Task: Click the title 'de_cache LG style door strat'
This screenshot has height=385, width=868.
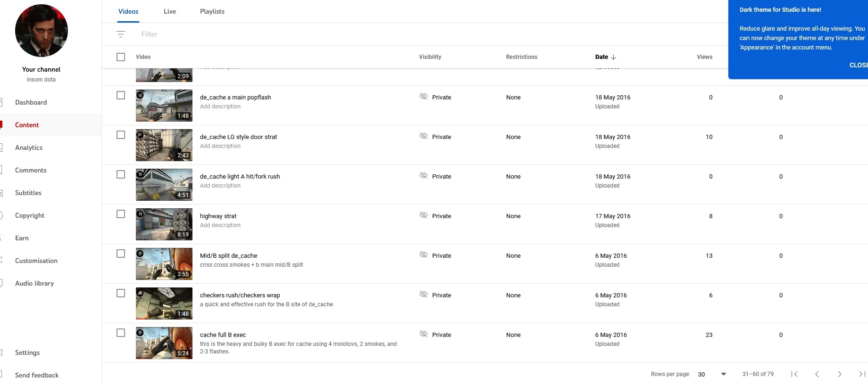Action: (x=238, y=137)
